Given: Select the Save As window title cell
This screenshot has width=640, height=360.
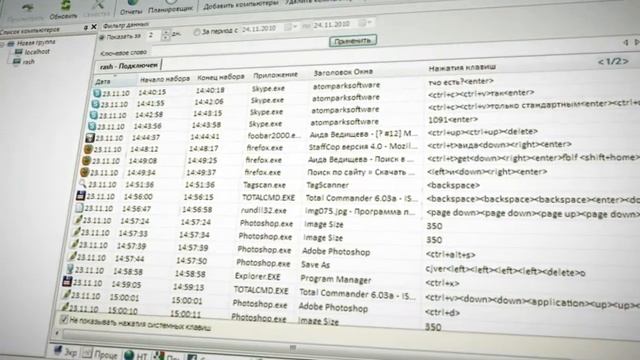Looking at the screenshot, I should click(x=315, y=265).
